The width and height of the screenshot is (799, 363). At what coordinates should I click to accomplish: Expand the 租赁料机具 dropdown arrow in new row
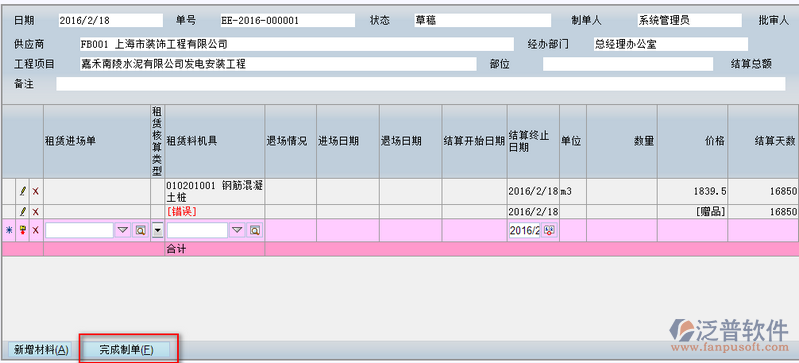[237, 230]
